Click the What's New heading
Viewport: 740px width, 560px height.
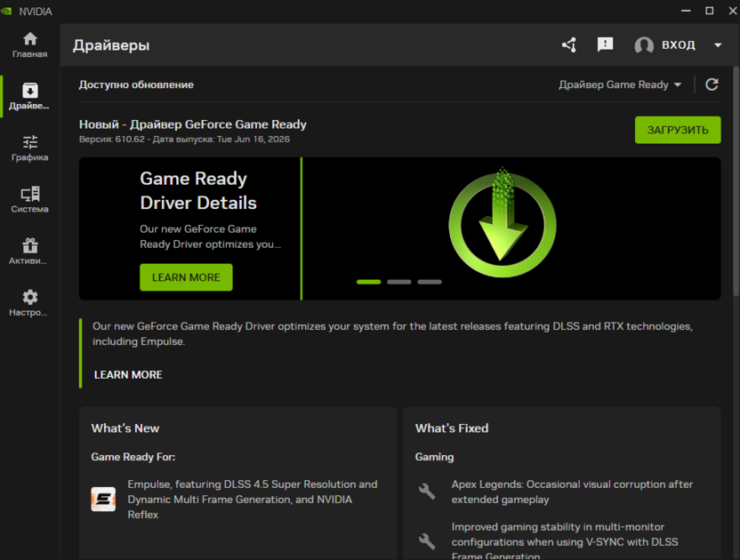(x=125, y=428)
